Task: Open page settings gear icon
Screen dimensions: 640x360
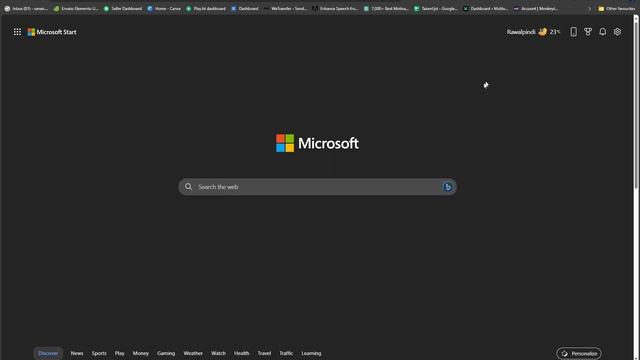Action: (x=617, y=32)
